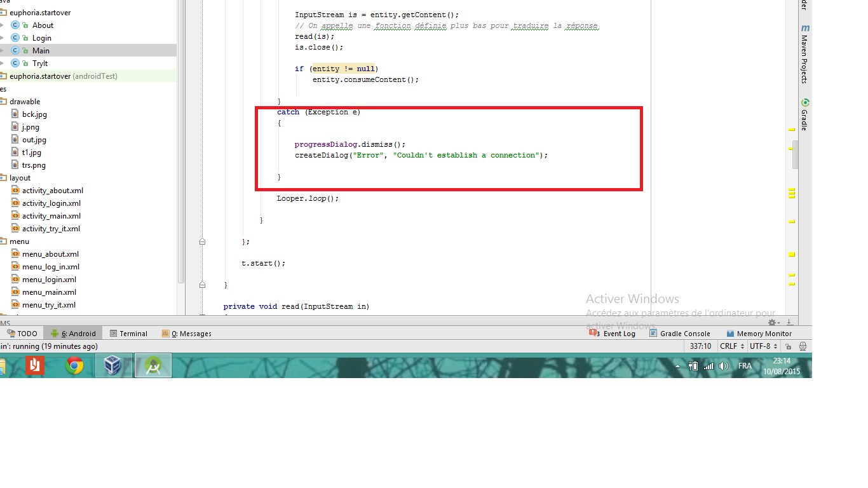Open the red Office app on taskbar

pyautogui.click(x=35, y=365)
